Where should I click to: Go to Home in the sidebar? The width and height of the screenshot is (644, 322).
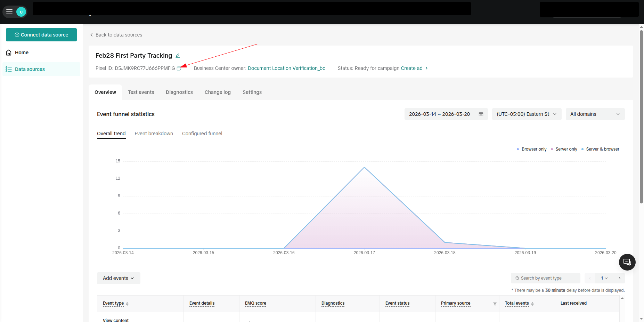[22, 53]
